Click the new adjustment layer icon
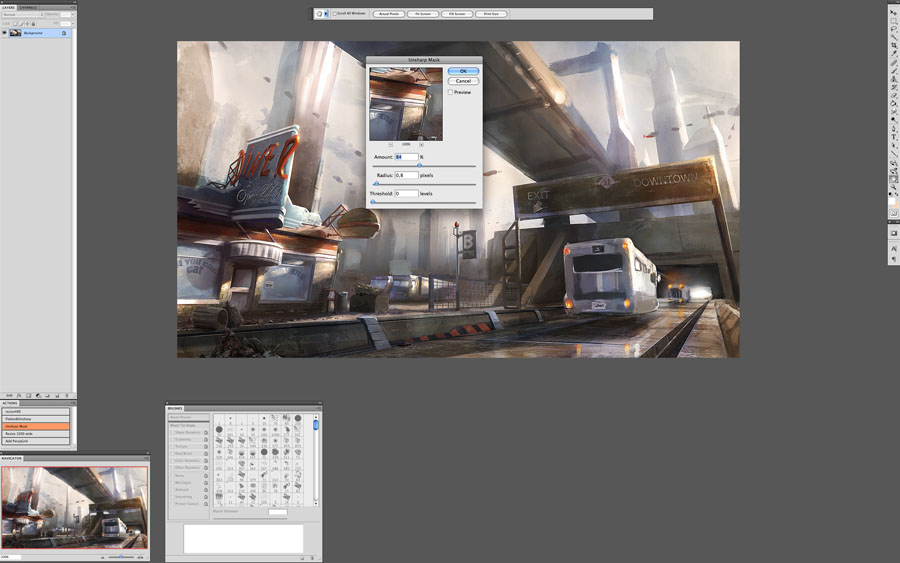 click(x=38, y=395)
